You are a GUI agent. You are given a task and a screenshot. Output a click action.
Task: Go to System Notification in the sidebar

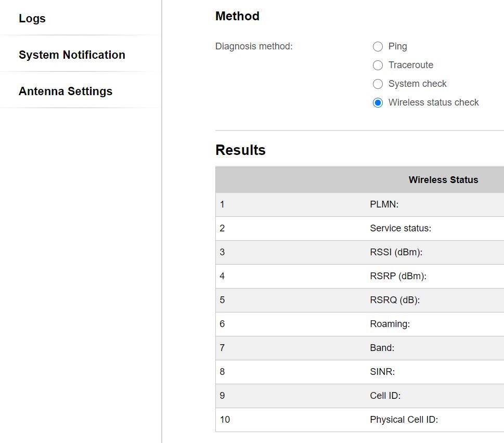[72, 55]
